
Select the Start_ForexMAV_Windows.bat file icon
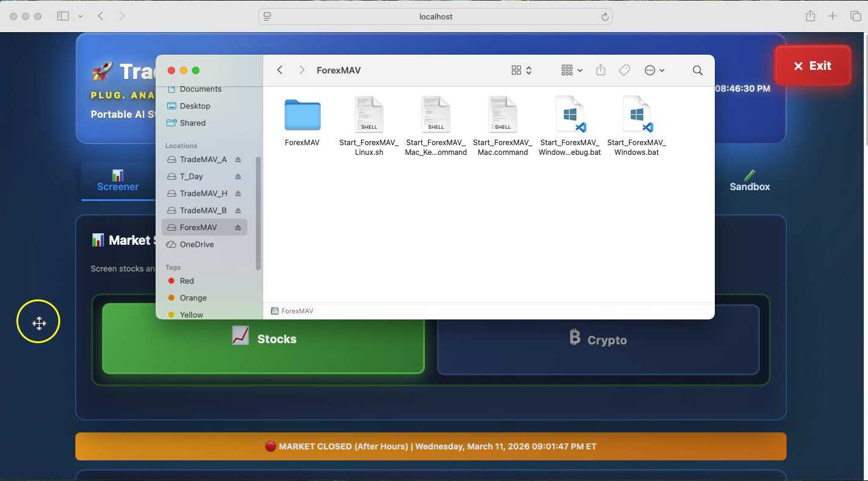(637, 114)
